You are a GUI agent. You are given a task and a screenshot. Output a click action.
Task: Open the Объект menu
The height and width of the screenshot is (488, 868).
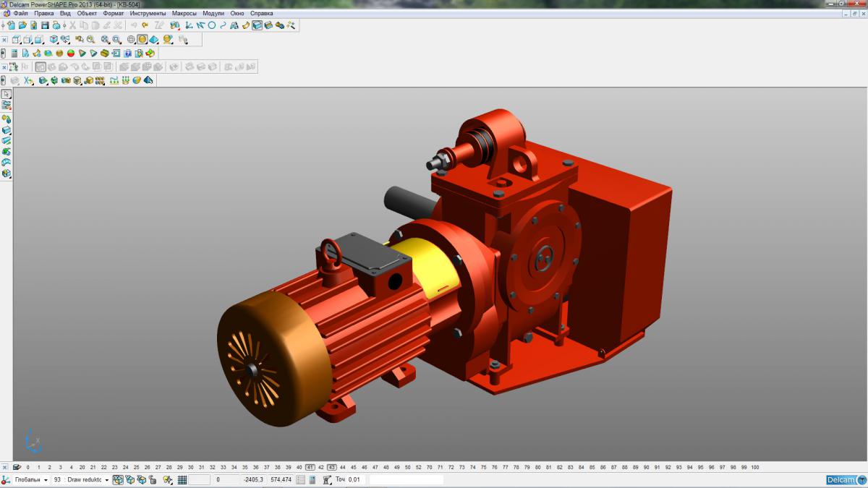point(88,13)
